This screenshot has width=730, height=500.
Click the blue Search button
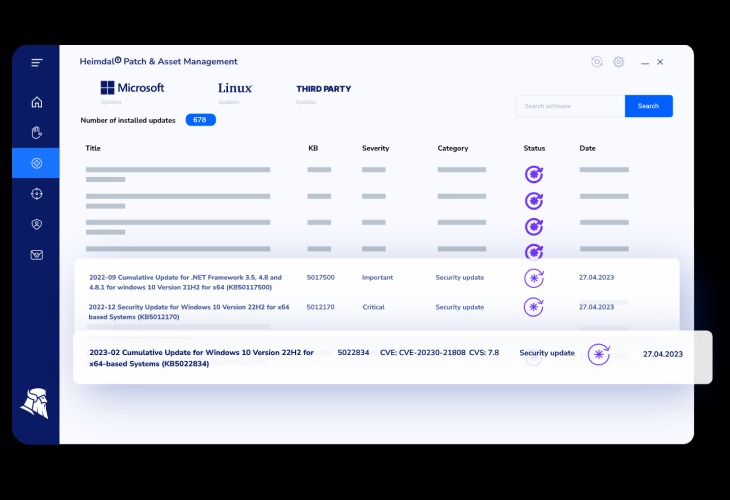point(649,106)
